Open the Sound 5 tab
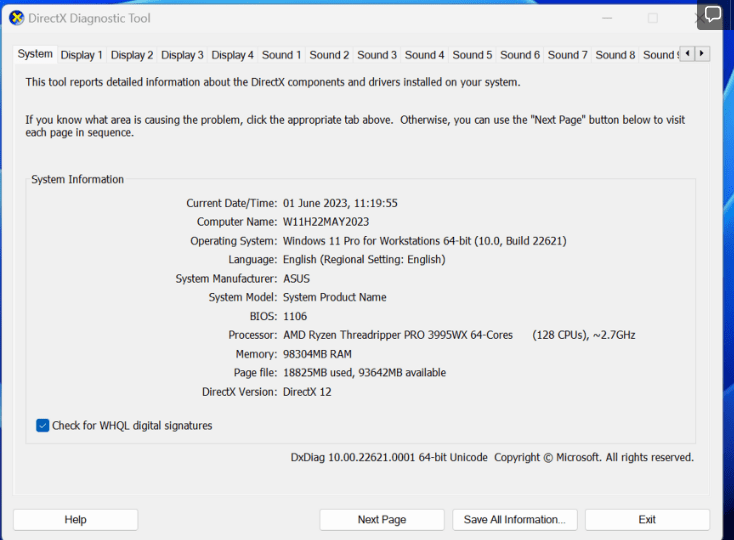The image size is (734, 540). click(472, 55)
